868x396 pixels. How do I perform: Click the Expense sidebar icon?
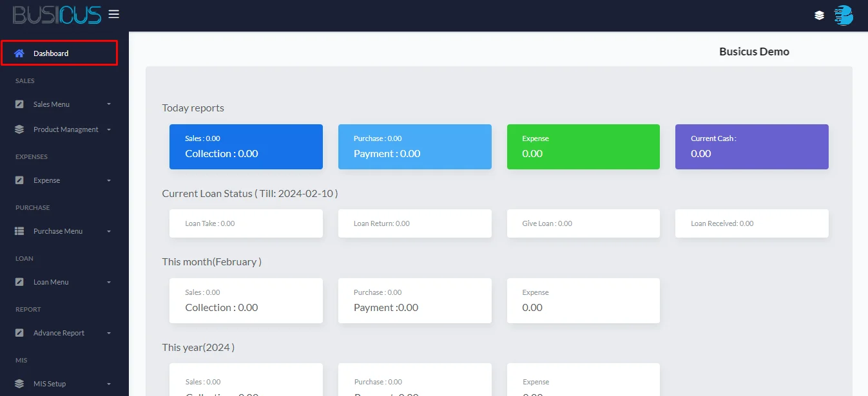pyautogui.click(x=19, y=180)
